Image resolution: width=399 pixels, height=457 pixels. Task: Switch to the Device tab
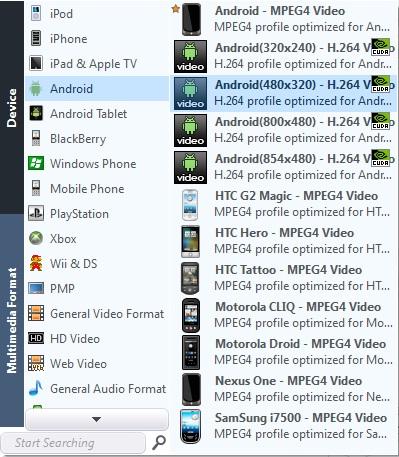12,107
